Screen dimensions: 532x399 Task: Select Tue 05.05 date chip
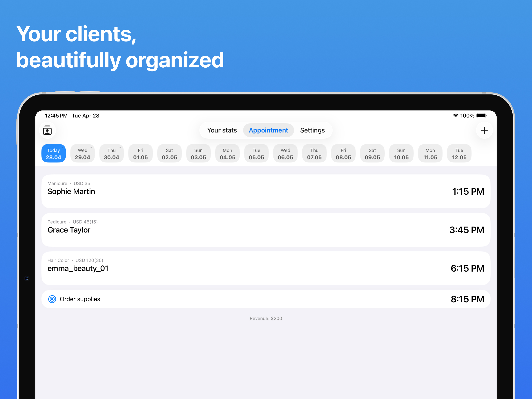point(256,154)
